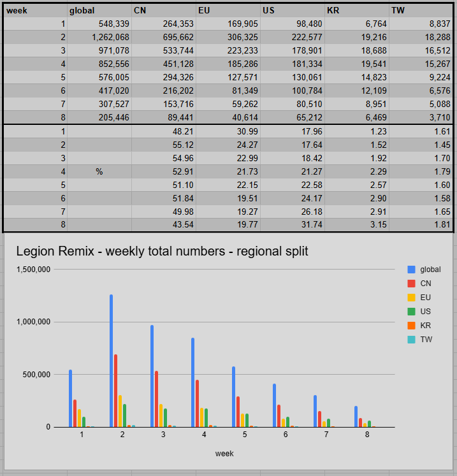
Task: Select the green US legend color box
Action: [411, 312]
